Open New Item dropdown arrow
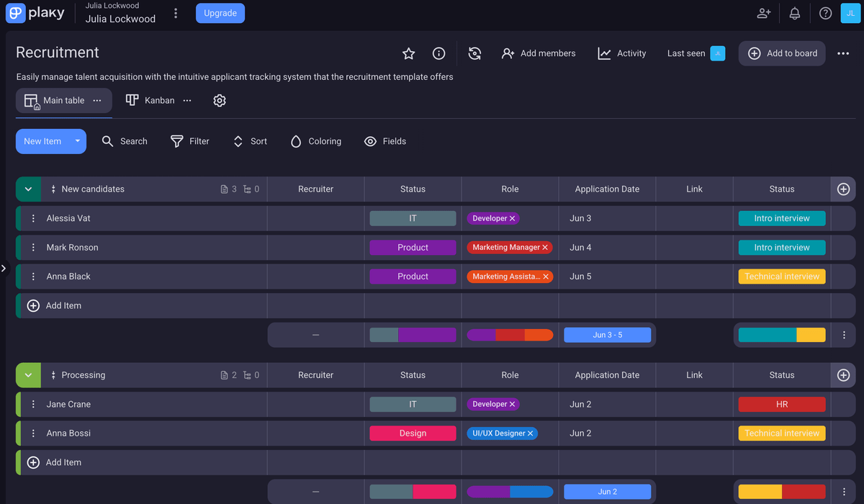The width and height of the screenshot is (864, 504). (77, 142)
